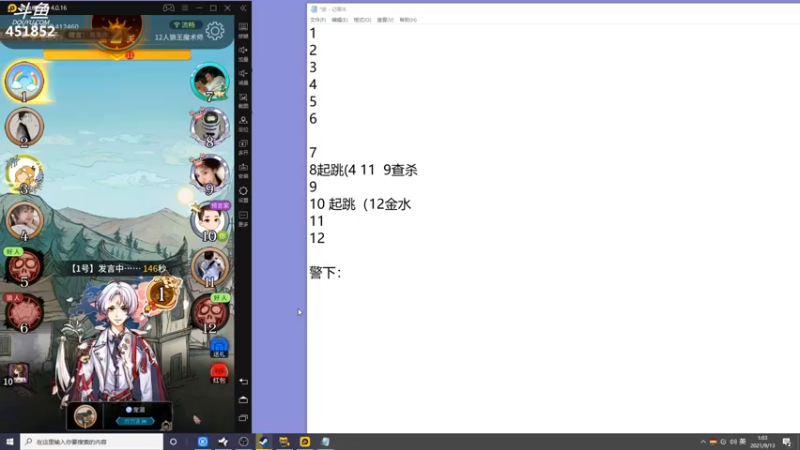800x450 pixels.
Task: Click the emulator Android back arrow
Action: point(243,381)
